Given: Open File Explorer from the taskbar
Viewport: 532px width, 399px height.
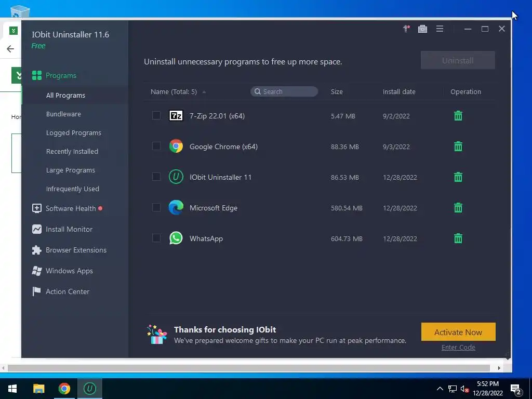Looking at the screenshot, I should tap(38, 389).
